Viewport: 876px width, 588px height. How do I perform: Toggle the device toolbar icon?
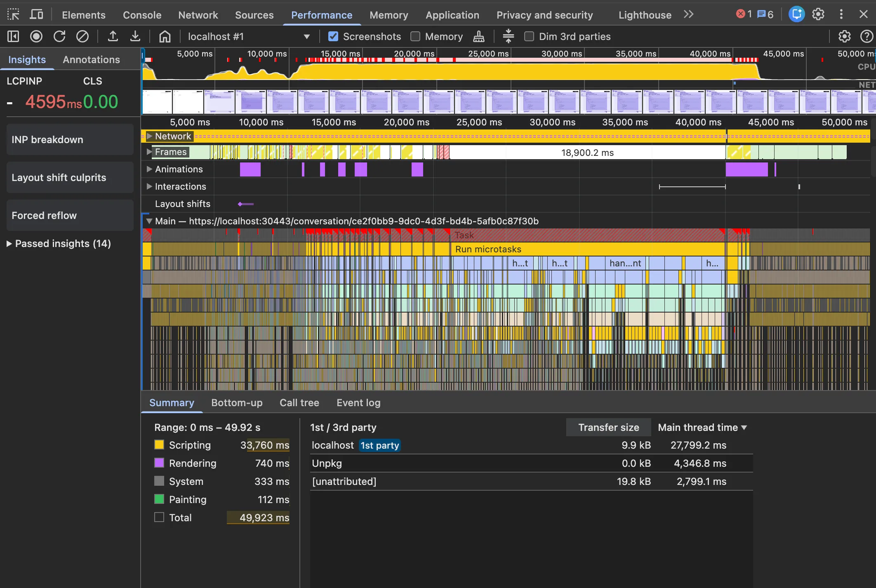pos(36,15)
